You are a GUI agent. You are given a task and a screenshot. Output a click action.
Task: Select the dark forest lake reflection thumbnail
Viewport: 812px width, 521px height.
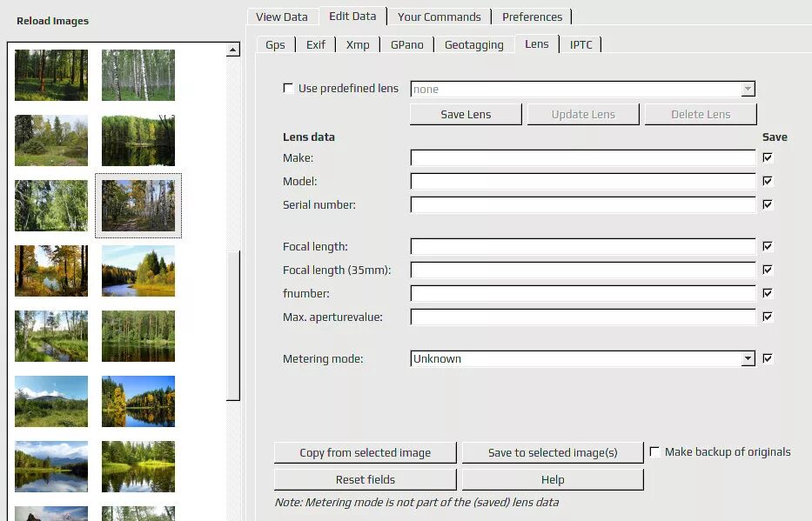[x=138, y=140]
